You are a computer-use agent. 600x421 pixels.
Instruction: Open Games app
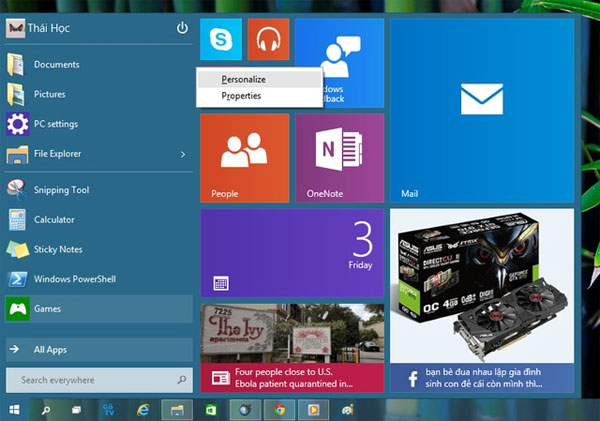(98, 309)
